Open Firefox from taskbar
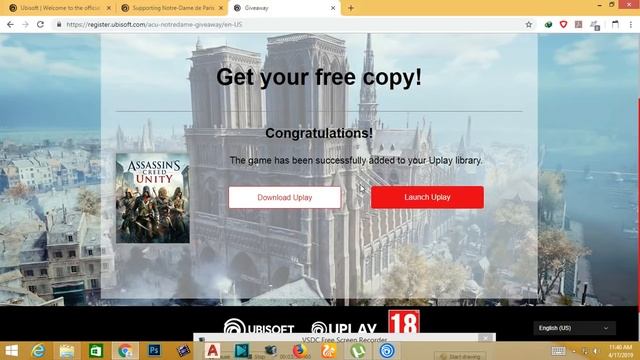640x360 pixels. pyautogui.click(x=299, y=351)
